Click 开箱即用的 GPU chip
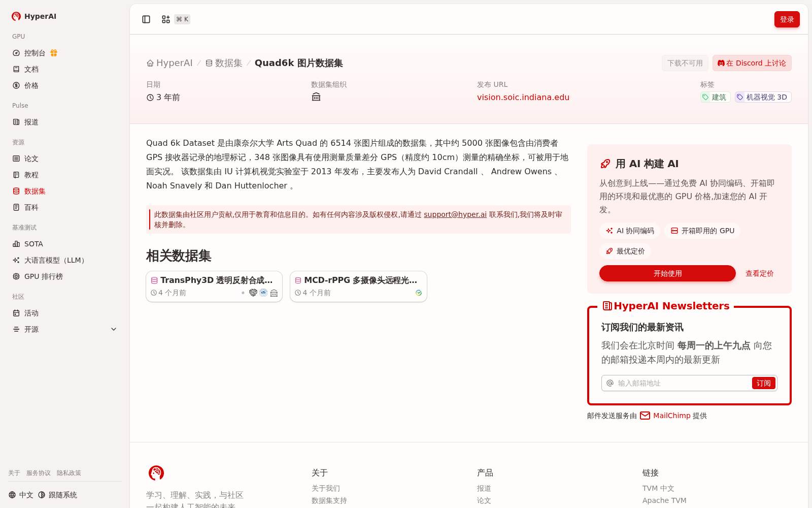The image size is (812, 508). pos(702,231)
